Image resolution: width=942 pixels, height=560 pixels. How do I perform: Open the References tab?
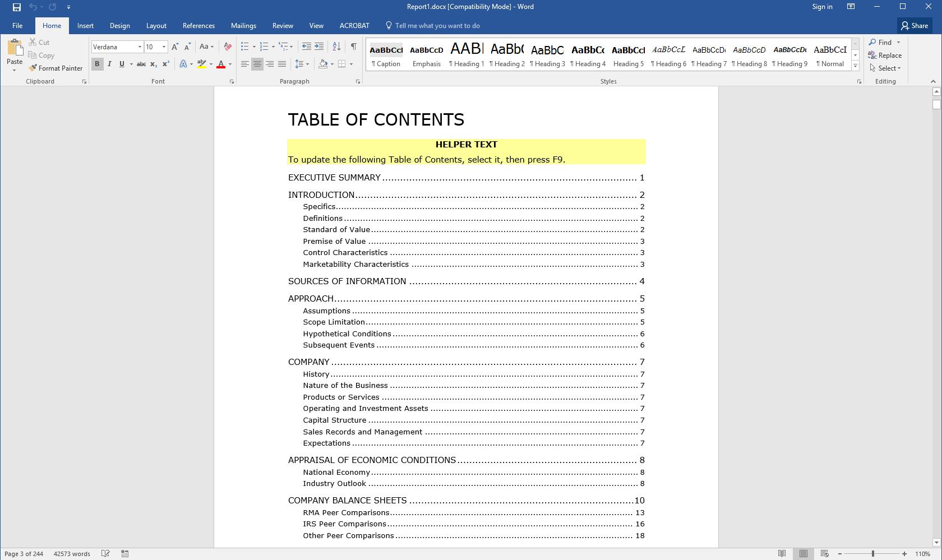tap(198, 26)
